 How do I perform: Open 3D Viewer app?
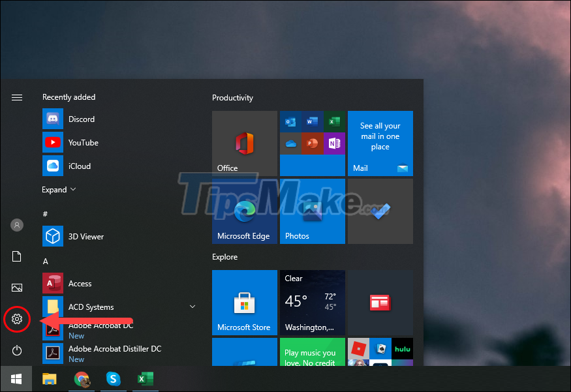[x=73, y=236]
